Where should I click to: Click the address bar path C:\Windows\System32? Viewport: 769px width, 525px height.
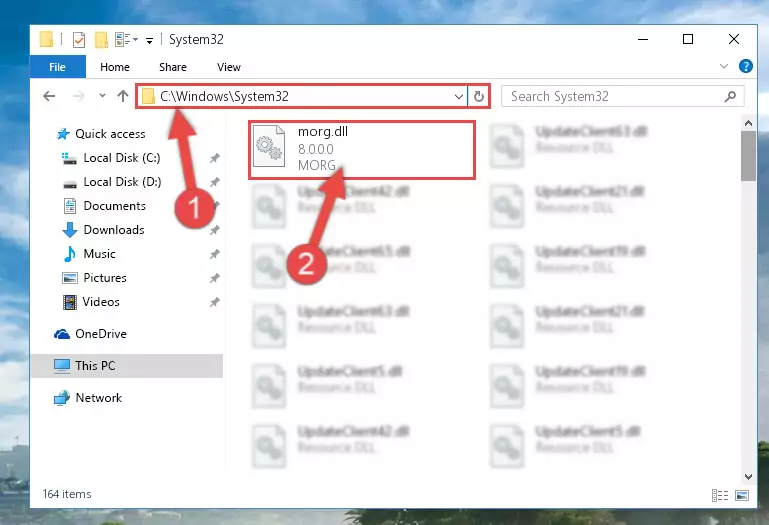click(224, 96)
